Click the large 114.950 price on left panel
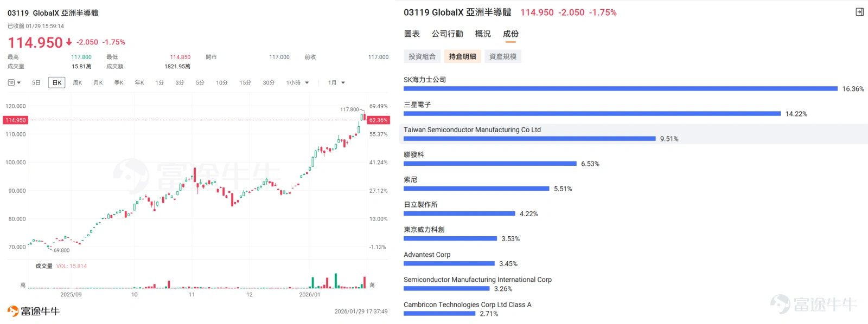This screenshot has height=324, width=868. (x=35, y=42)
